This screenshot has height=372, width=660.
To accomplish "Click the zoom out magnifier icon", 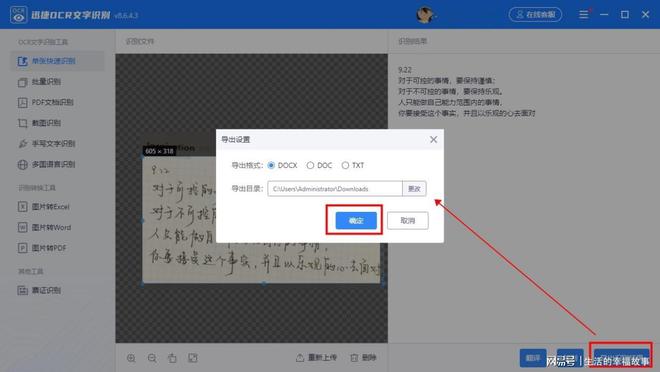I will click(152, 358).
